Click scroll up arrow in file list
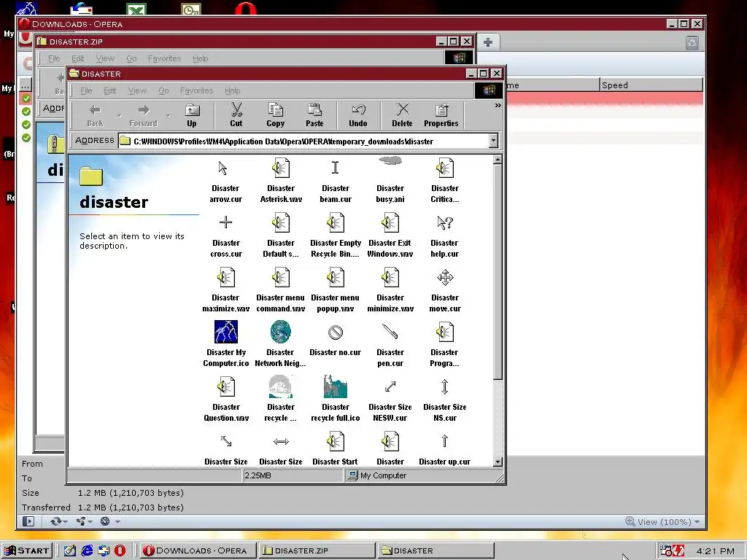747x560 pixels. [x=498, y=160]
